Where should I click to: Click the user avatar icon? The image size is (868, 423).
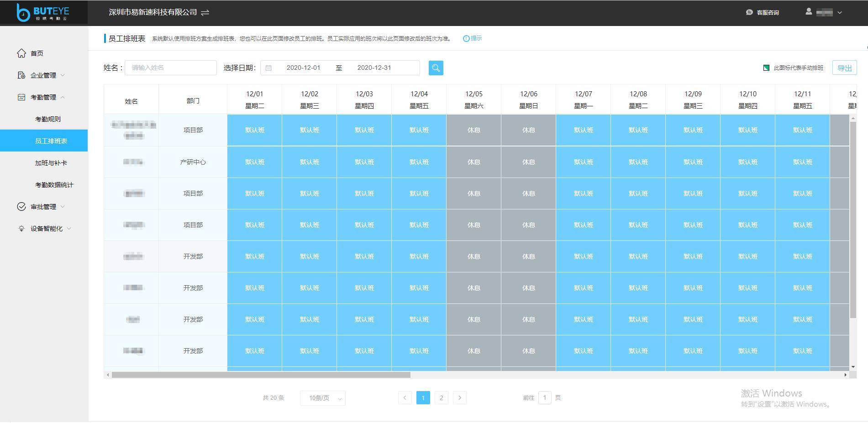click(x=809, y=11)
